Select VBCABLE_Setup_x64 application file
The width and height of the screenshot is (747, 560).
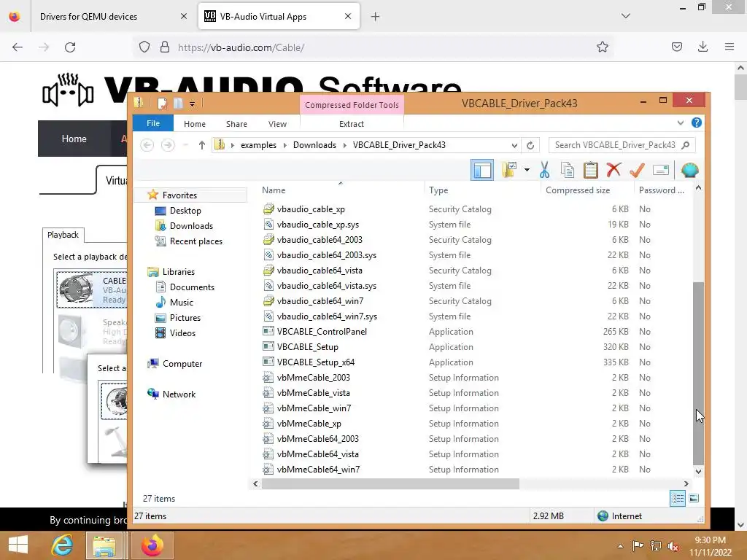(315, 362)
